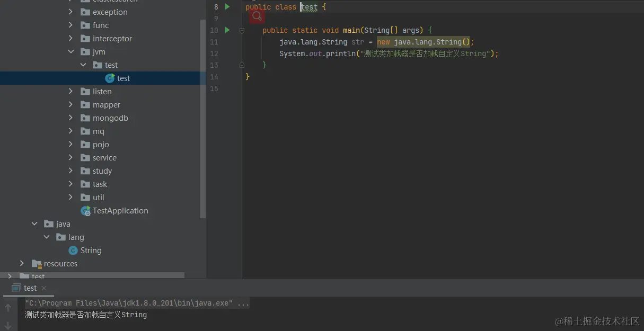644x331 pixels.
Task: Expand the resources folder
Action: [x=22, y=264]
